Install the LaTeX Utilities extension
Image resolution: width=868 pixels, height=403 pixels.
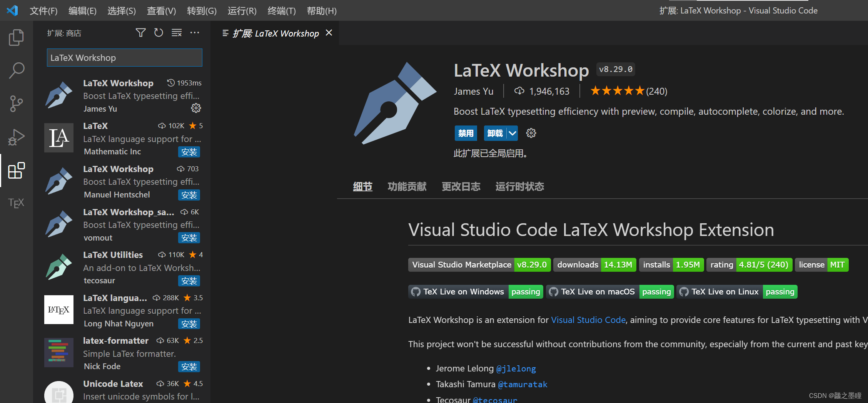pos(189,281)
